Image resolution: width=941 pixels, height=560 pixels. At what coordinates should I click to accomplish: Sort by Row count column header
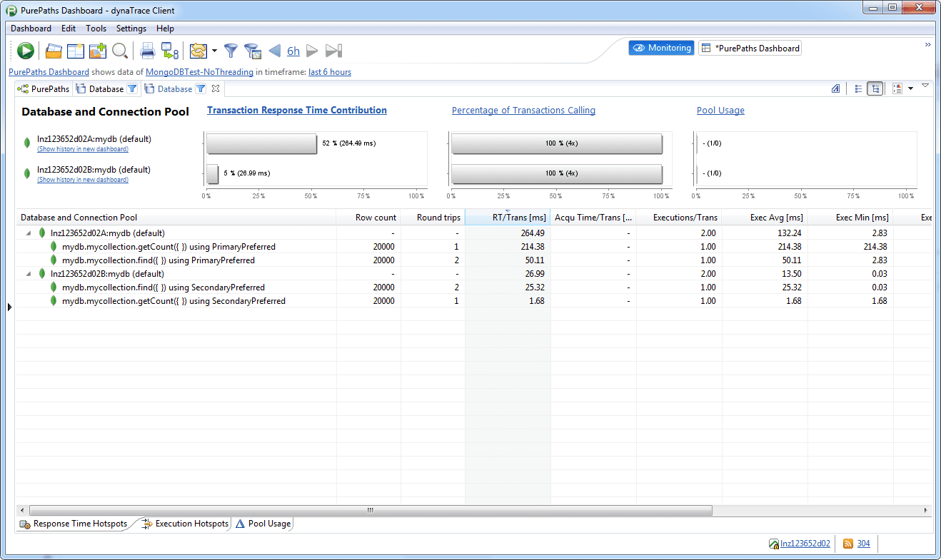368,218
